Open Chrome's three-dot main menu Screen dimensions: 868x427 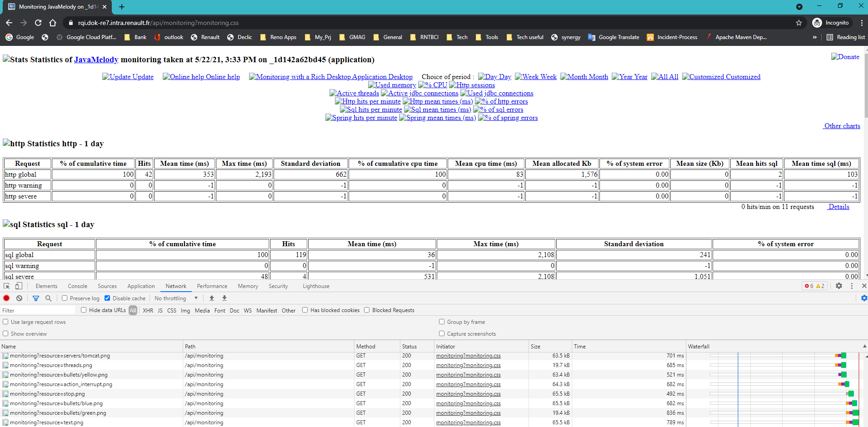(862, 23)
